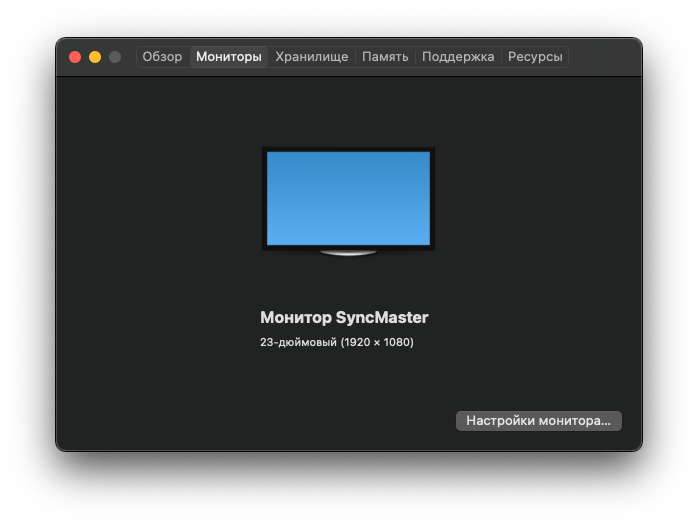The height and width of the screenshot is (525, 698).
Task: Click the greyed-out zoom window button
Action: pos(115,57)
